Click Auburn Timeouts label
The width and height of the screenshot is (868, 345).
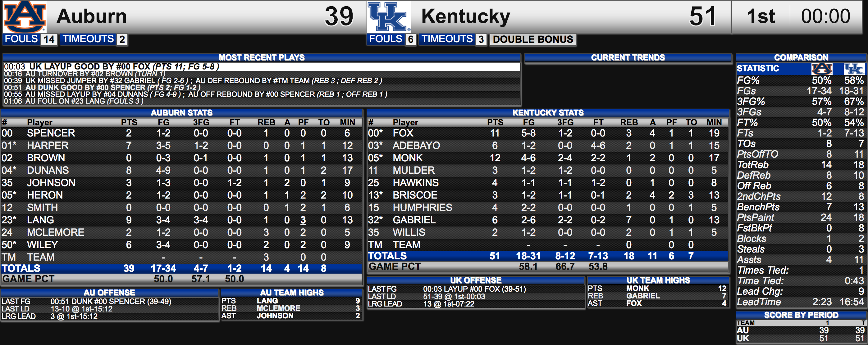pyautogui.click(x=88, y=39)
